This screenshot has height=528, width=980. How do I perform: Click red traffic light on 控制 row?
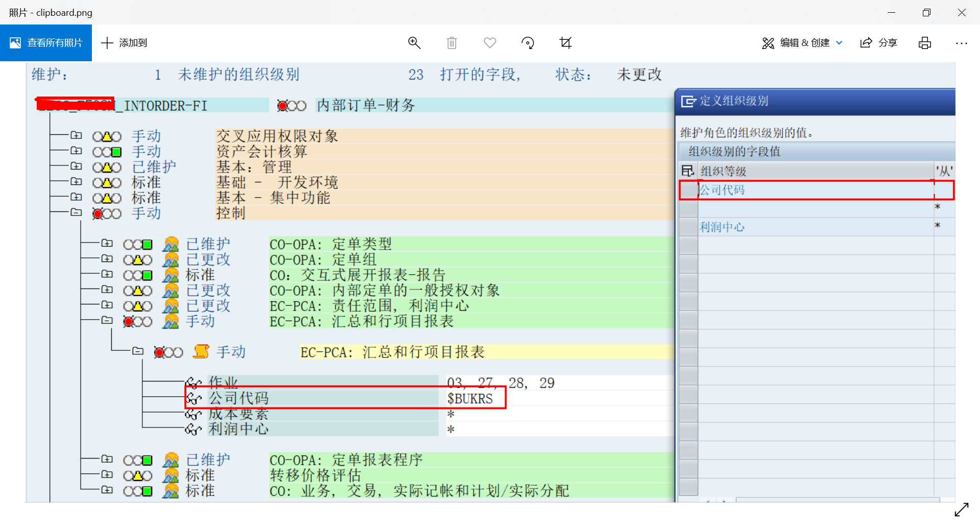[107, 213]
